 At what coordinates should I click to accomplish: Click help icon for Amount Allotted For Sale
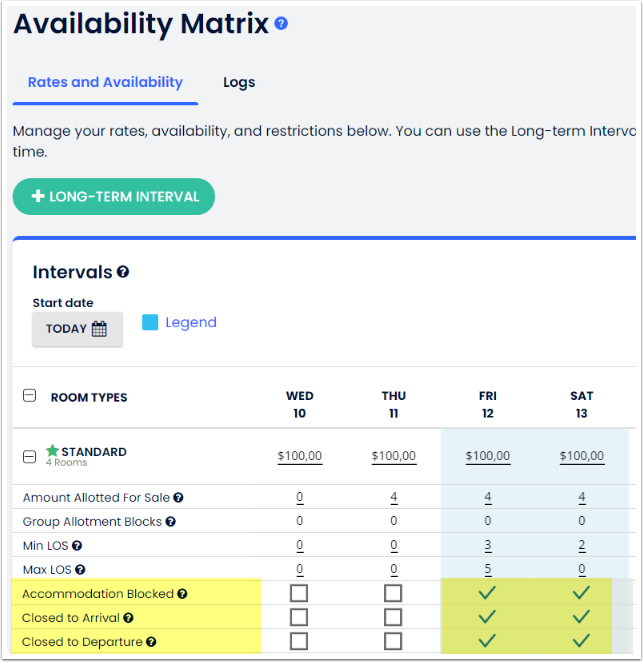178,497
